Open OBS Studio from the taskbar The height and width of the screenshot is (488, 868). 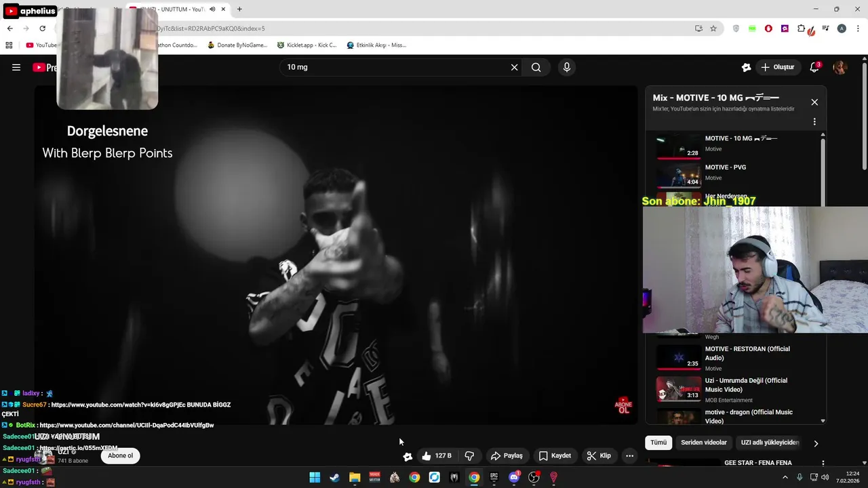[534, 477]
